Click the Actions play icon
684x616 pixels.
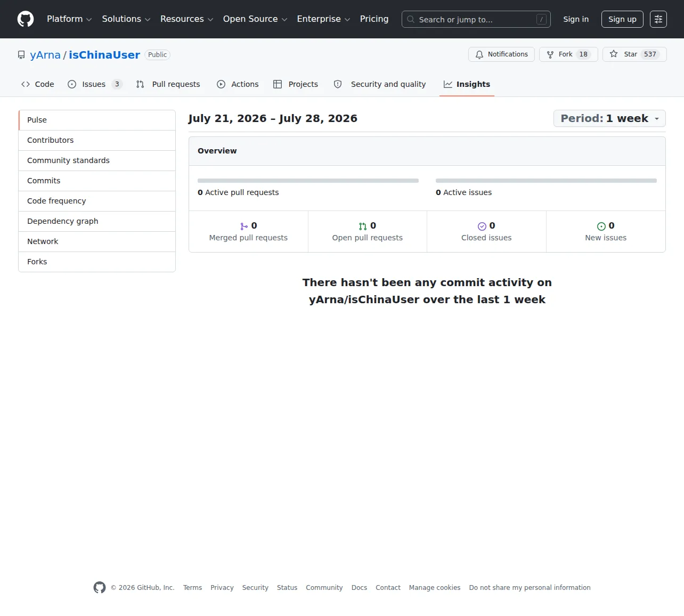[x=221, y=84]
